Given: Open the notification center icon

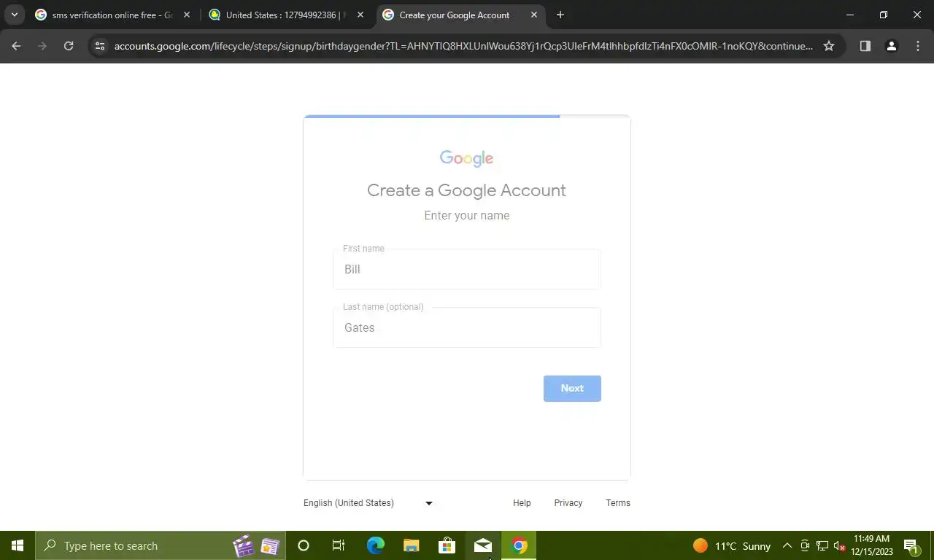Looking at the screenshot, I should click(x=911, y=545).
